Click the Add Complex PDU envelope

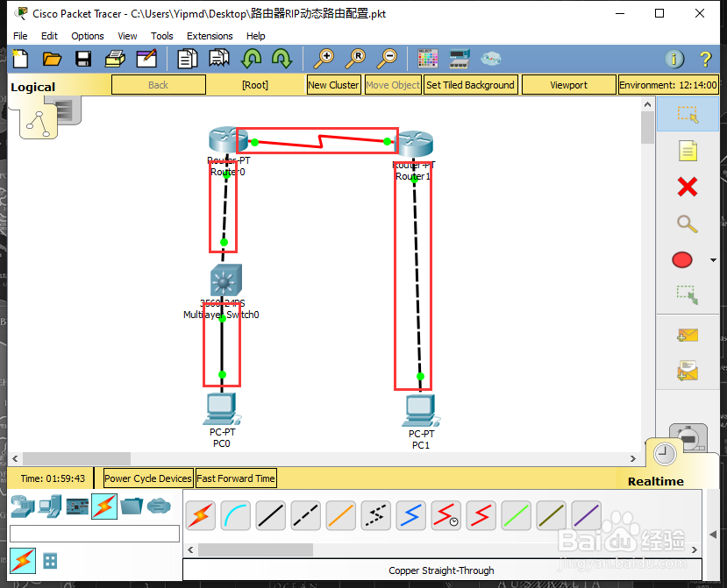[688, 371]
